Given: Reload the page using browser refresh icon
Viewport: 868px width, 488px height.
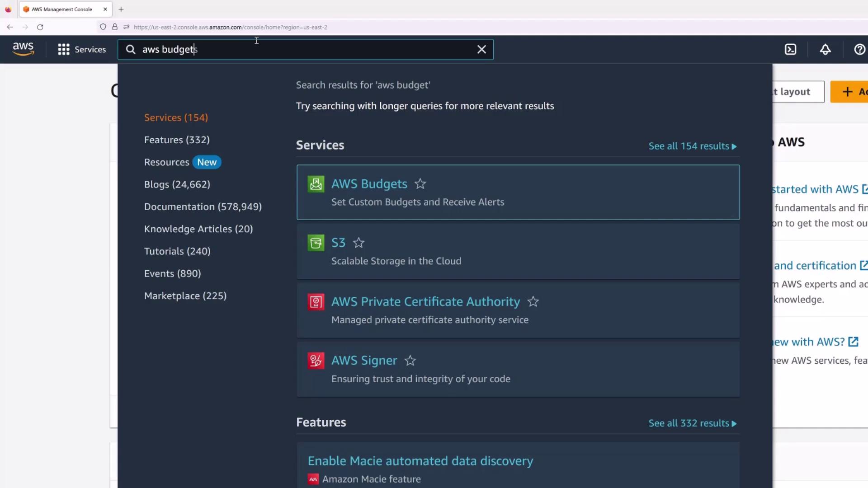Looking at the screenshot, I should 40,27.
